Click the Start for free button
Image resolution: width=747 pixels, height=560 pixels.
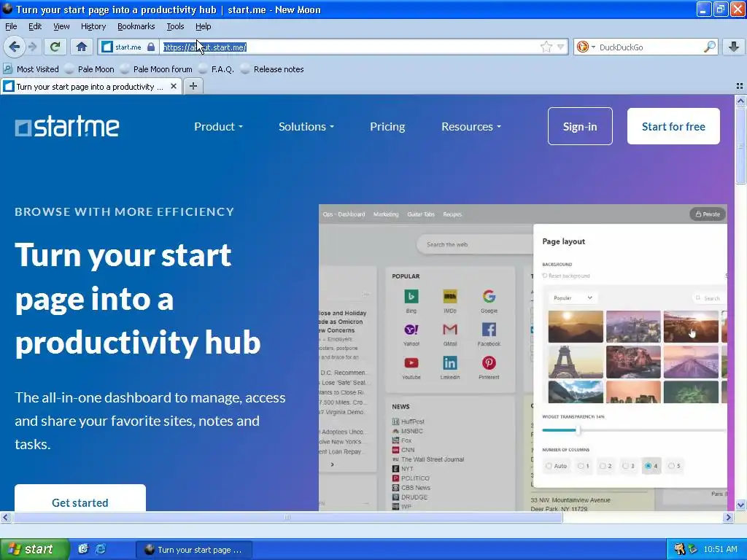click(673, 126)
